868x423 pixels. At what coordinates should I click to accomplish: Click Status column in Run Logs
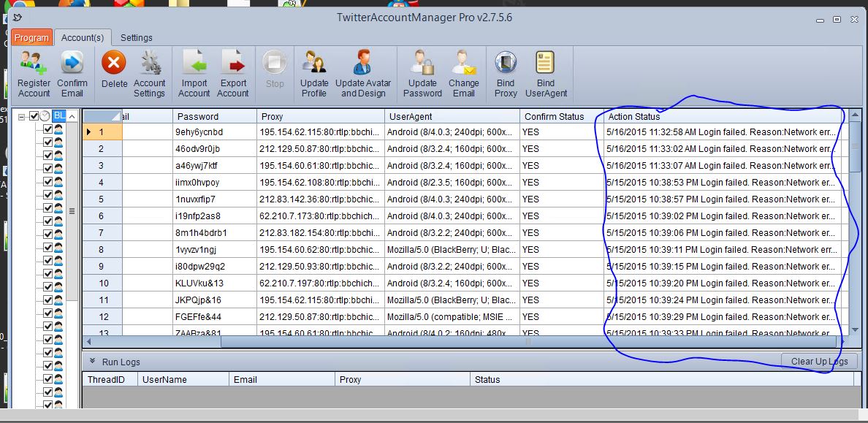pos(661,379)
